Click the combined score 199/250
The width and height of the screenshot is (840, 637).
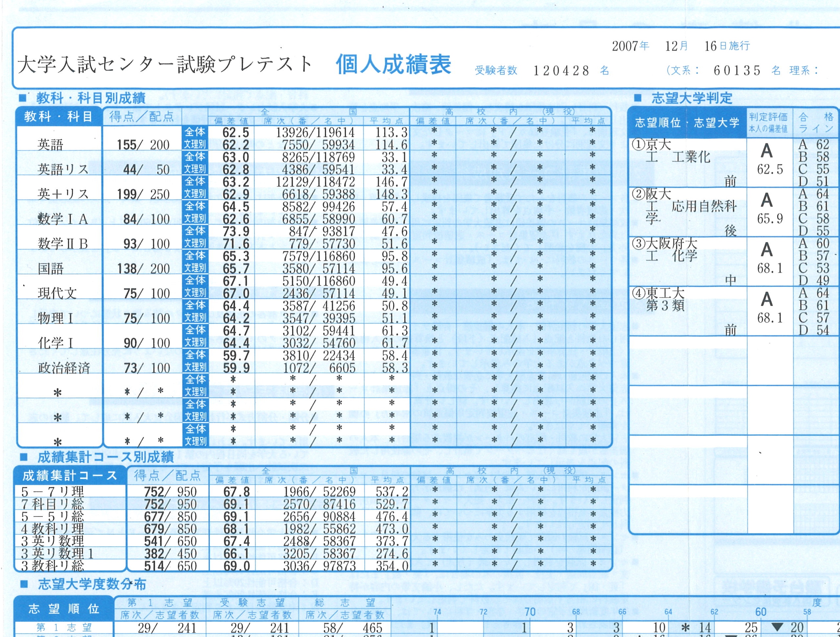143,194
